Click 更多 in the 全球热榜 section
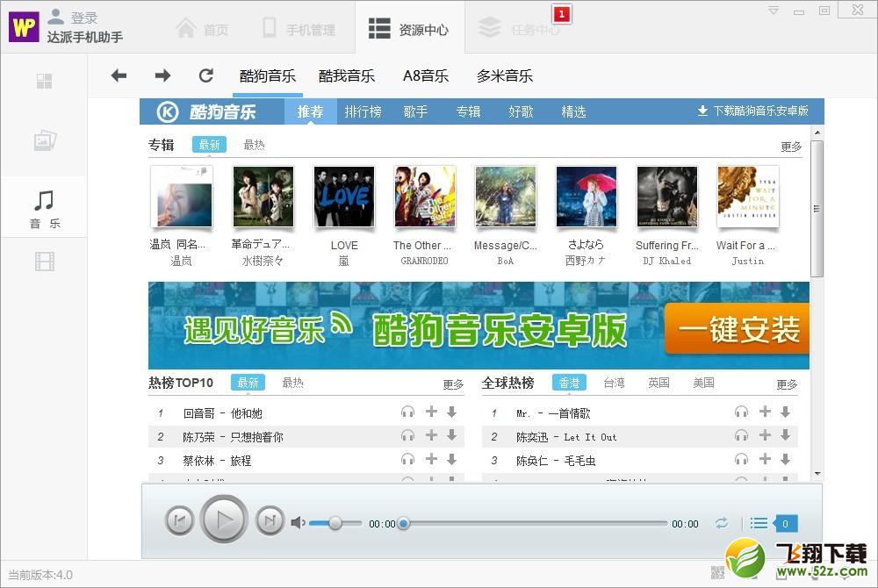 [787, 384]
